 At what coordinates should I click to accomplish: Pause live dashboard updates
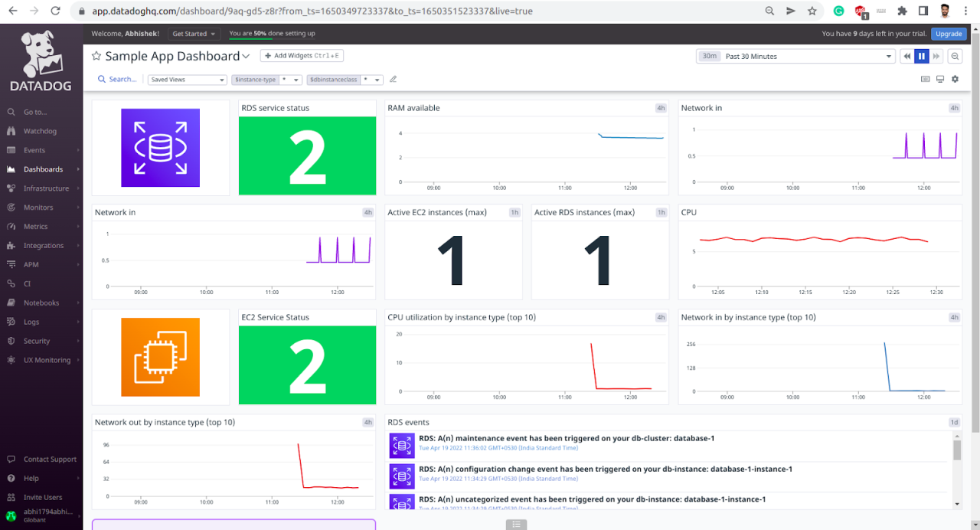(x=922, y=56)
